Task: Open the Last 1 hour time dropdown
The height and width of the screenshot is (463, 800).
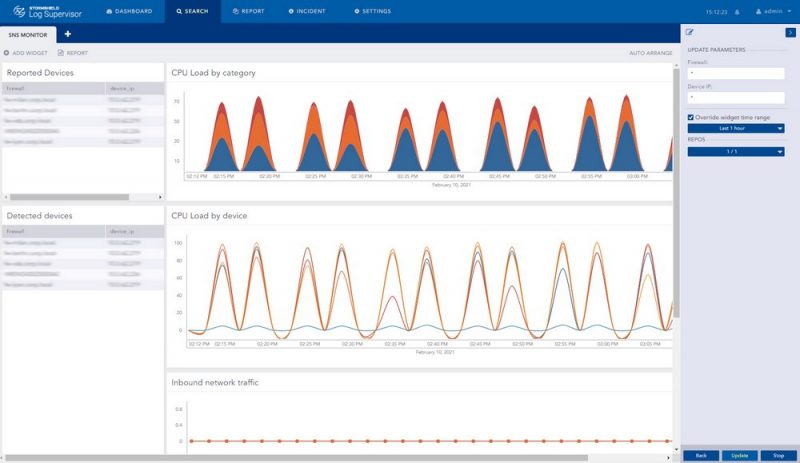Action: click(735, 128)
